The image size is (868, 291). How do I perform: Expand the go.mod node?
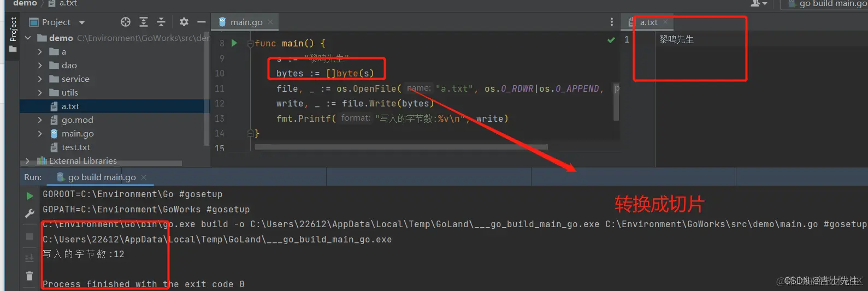click(x=40, y=120)
